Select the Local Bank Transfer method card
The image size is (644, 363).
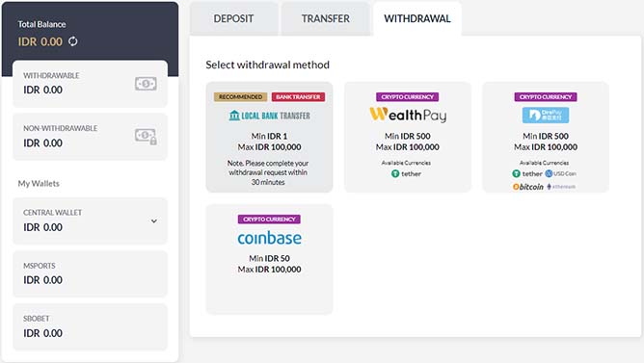click(269, 137)
